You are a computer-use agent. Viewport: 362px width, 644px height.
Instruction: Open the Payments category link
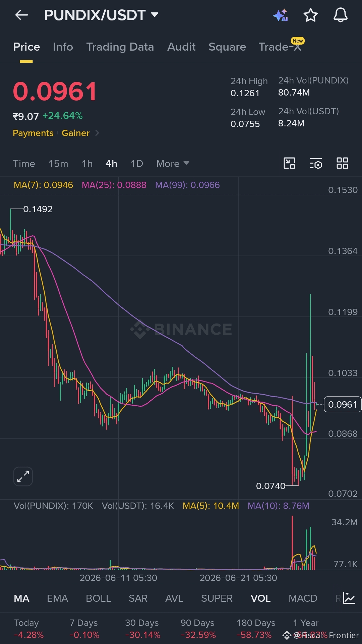33,133
